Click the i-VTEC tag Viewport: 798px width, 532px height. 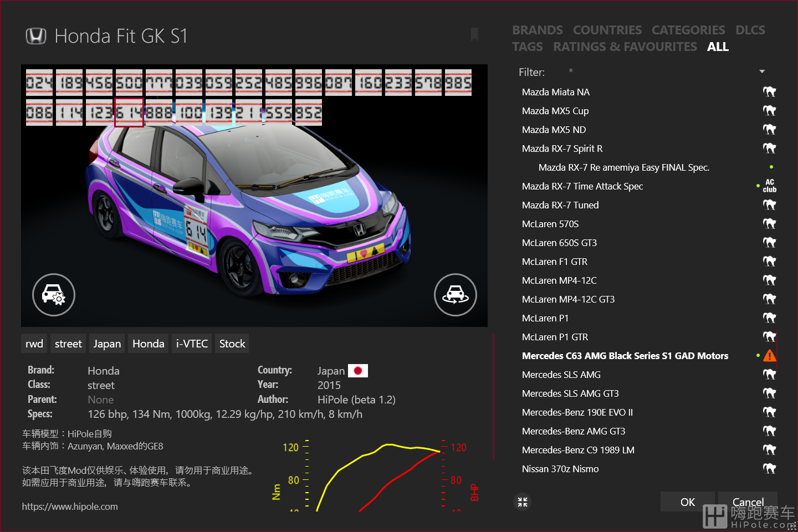click(192, 344)
